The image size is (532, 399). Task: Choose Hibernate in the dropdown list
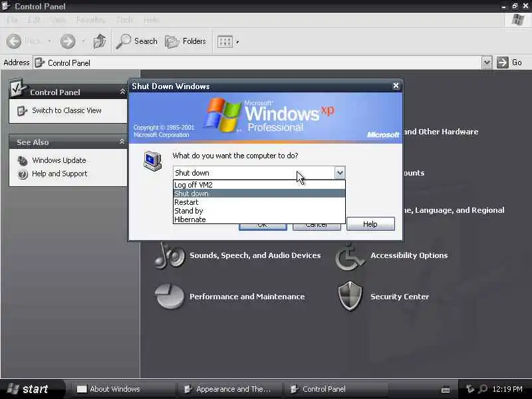(259, 219)
